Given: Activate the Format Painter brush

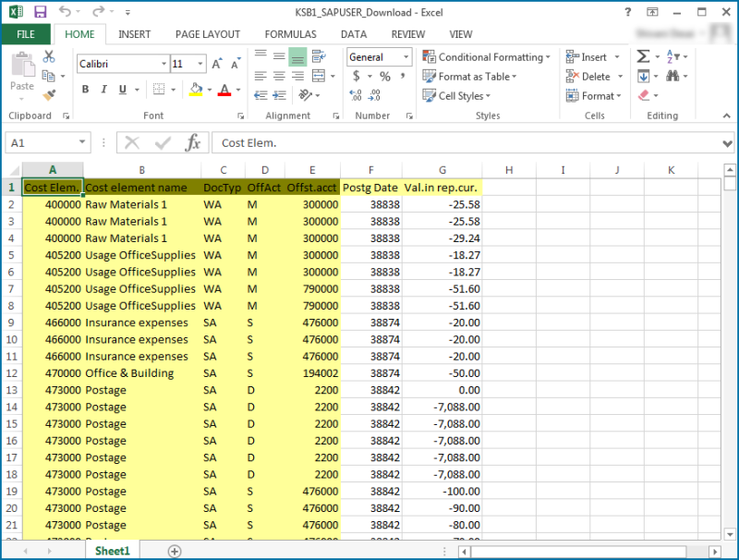Looking at the screenshot, I should (49, 94).
